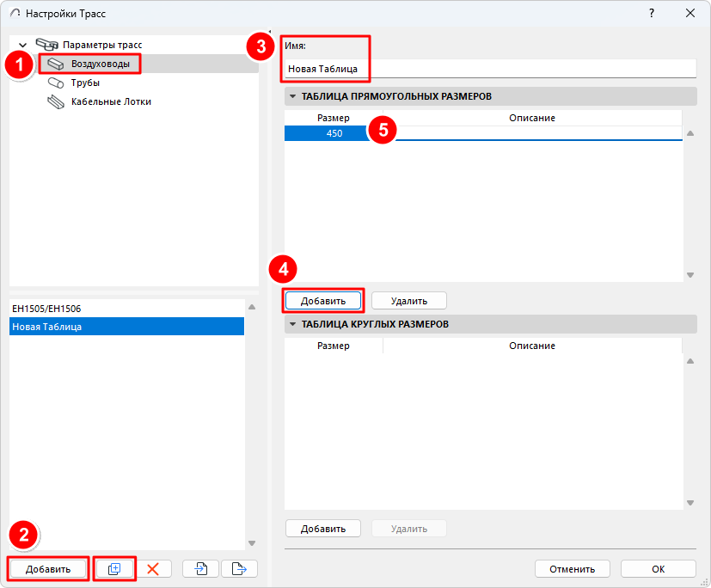The width and height of the screenshot is (711, 588).
Task: Click the Трубы pipe icon
Action: [x=56, y=83]
